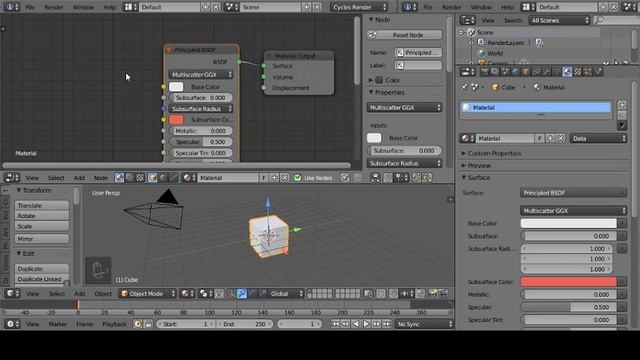Viewport: 640px width, 360px height.
Task: Remove the selected material slot
Action: 622,115
